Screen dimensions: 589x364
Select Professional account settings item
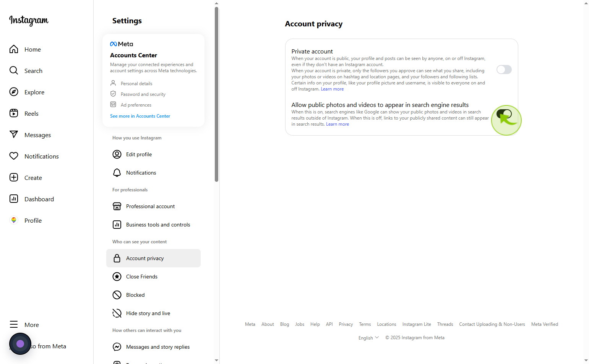point(153,206)
